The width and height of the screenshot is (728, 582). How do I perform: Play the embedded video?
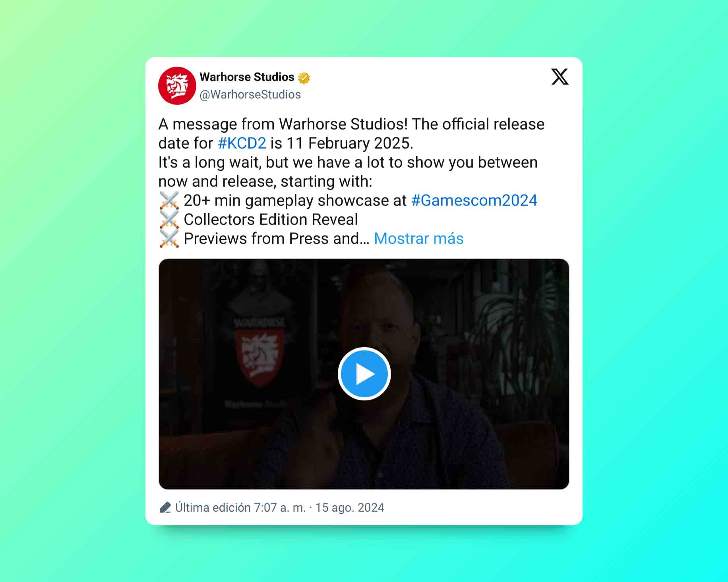point(364,374)
